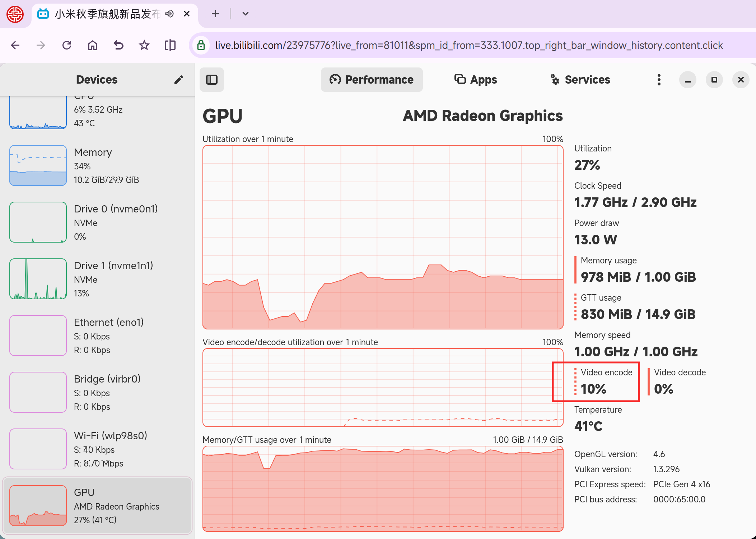Expand the tab list dropdown chevron
Screen dimensions: 756x539
[246, 14]
